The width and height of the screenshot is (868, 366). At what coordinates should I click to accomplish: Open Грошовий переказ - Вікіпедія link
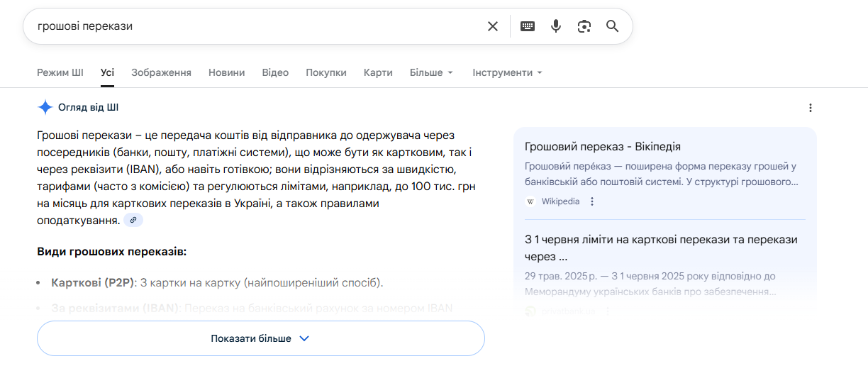pyautogui.click(x=602, y=147)
